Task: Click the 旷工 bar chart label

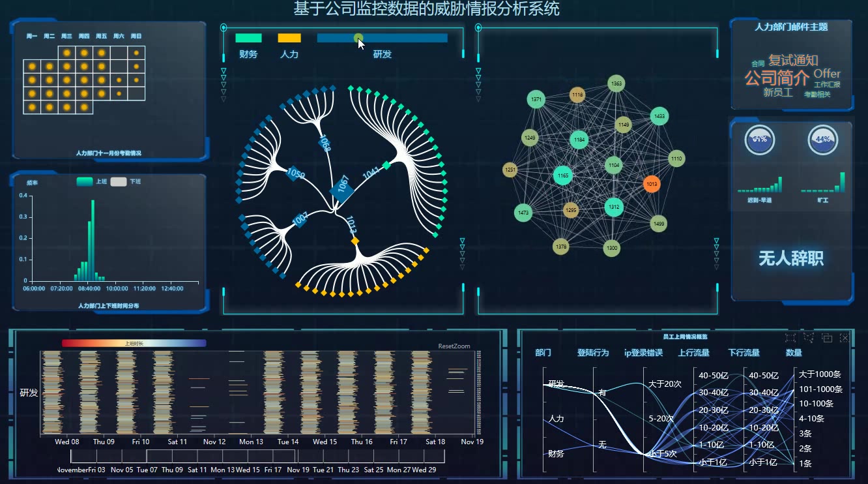Action: (823, 201)
